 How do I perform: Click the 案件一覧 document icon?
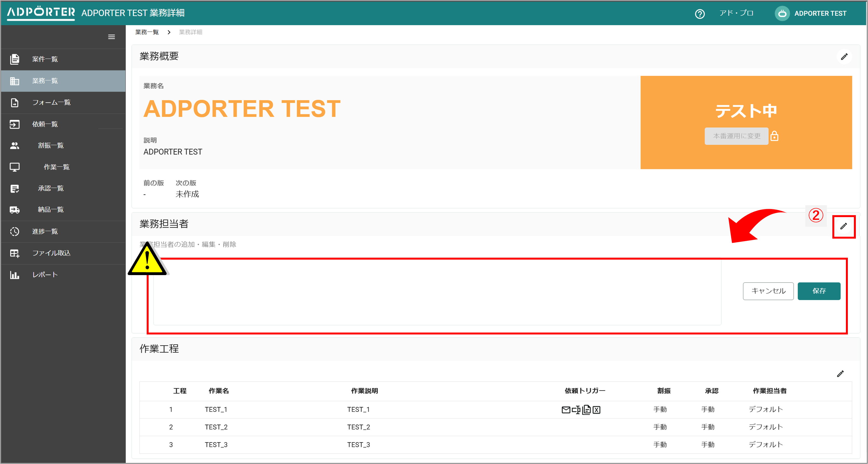(x=14, y=59)
